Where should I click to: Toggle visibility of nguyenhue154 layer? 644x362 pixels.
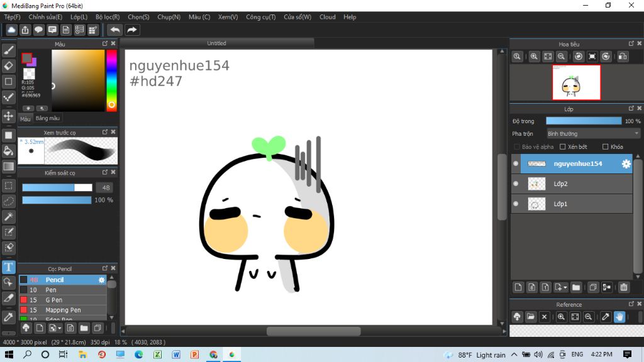pyautogui.click(x=516, y=163)
